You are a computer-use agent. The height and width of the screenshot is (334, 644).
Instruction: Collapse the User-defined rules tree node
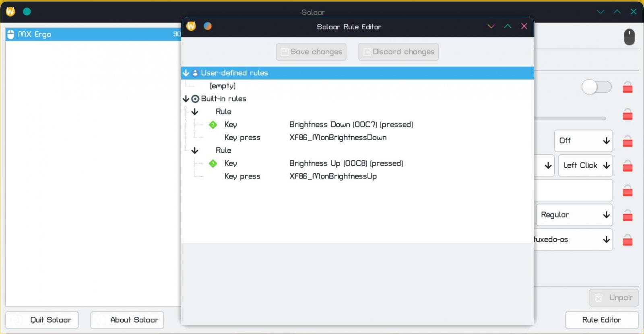click(x=186, y=73)
